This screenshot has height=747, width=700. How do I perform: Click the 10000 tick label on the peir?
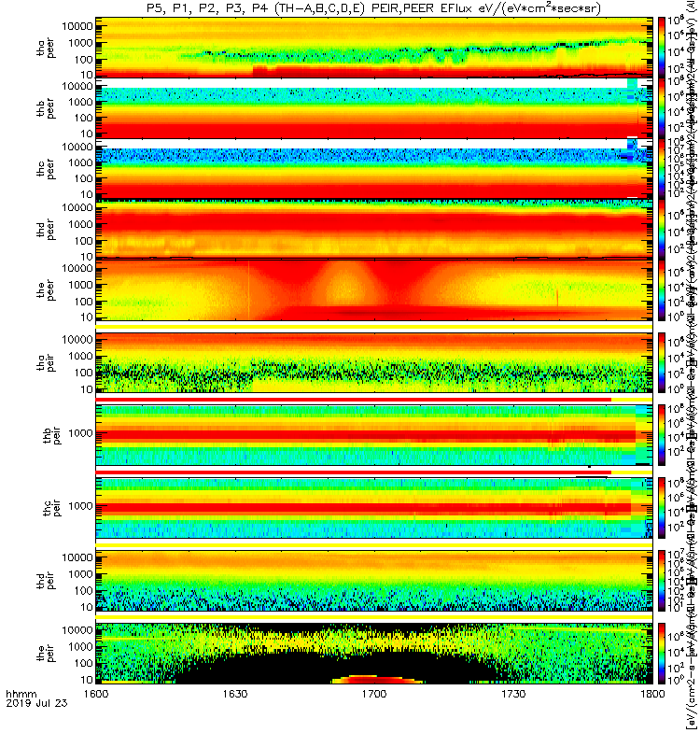(77, 629)
